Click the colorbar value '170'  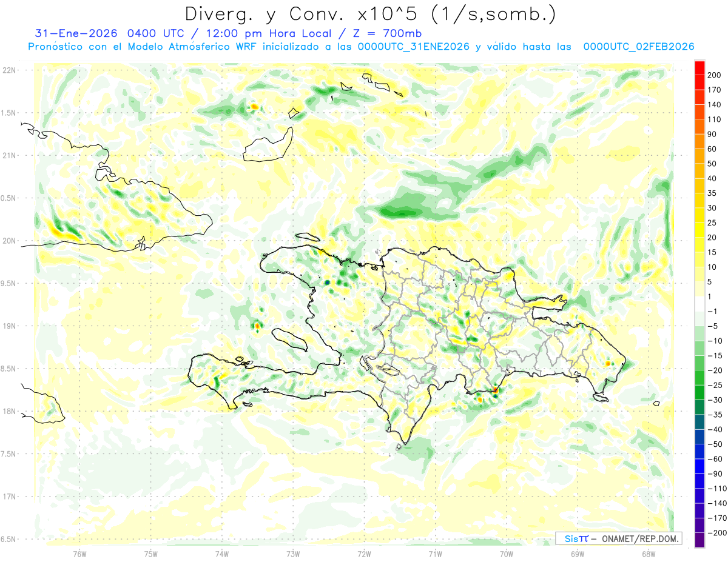714,90
